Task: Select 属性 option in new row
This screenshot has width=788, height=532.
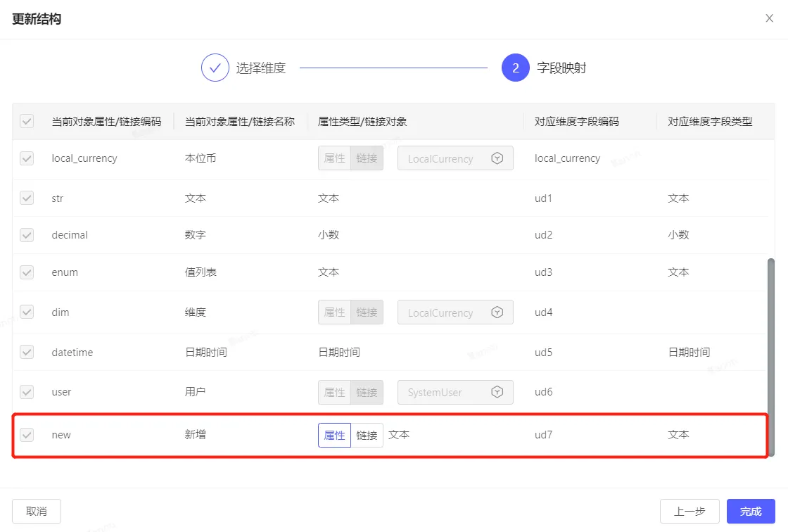Action: pyautogui.click(x=335, y=435)
